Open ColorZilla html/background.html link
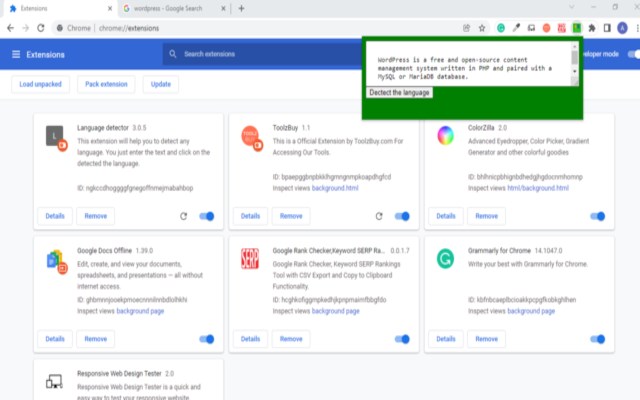The image size is (640, 400). click(538, 188)
